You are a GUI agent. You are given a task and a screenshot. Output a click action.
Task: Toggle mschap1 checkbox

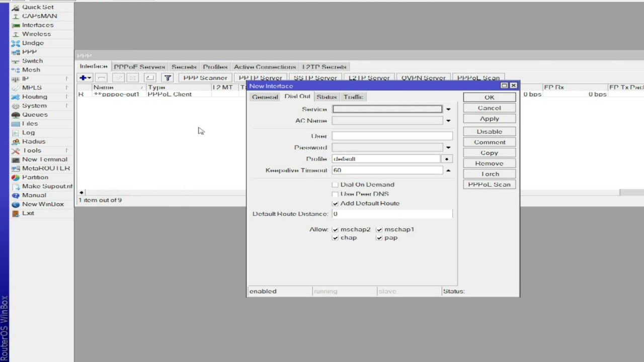tap(379, 230)
